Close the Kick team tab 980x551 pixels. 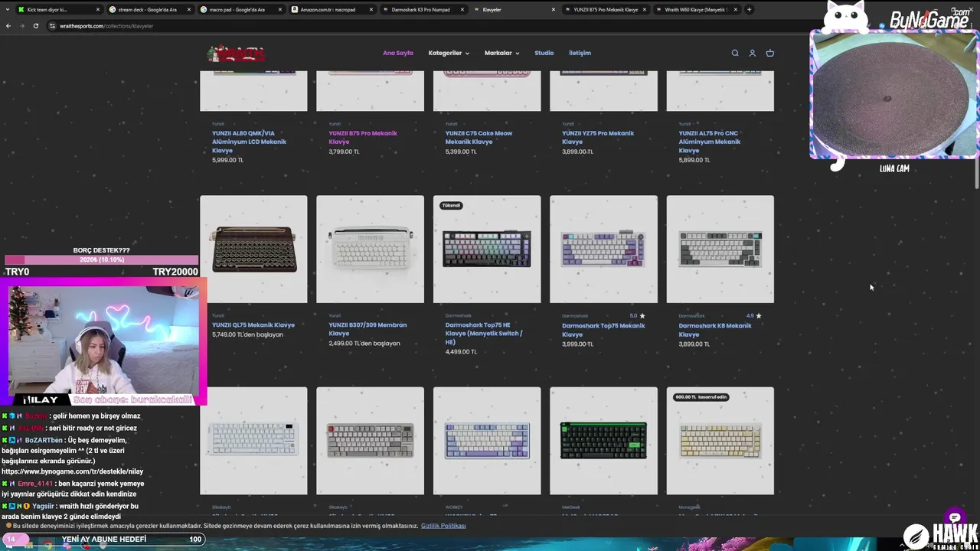pyautogui.click(x=98, y=10)
